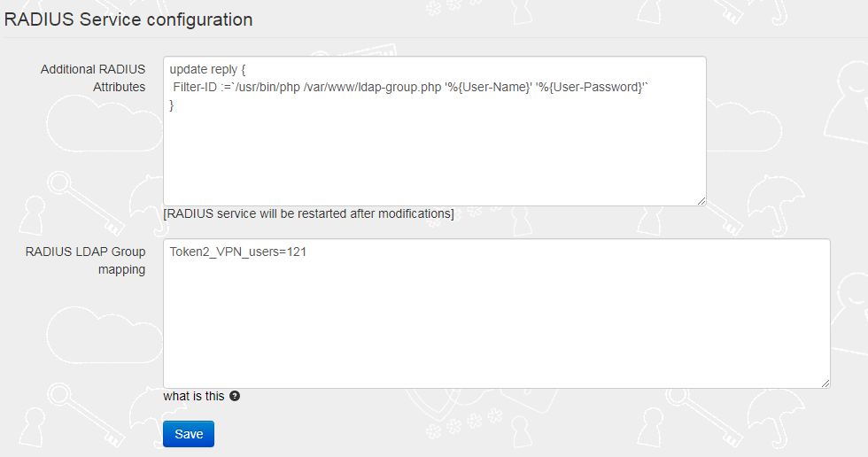Click the Token2_VPN_users=121 mapping entry
This screenshot has height=457, width=868.
pos(238,252)
